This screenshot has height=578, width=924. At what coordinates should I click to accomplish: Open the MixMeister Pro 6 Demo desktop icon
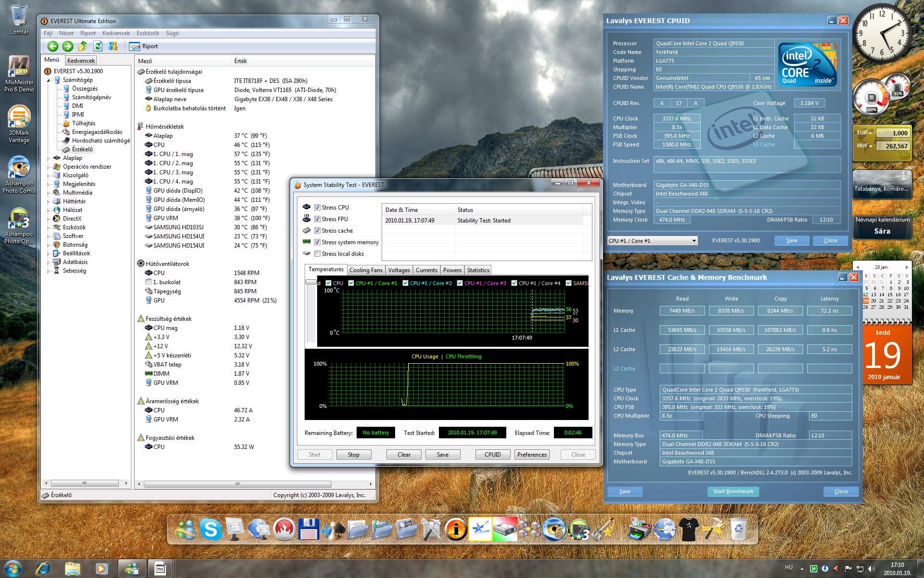19,74
